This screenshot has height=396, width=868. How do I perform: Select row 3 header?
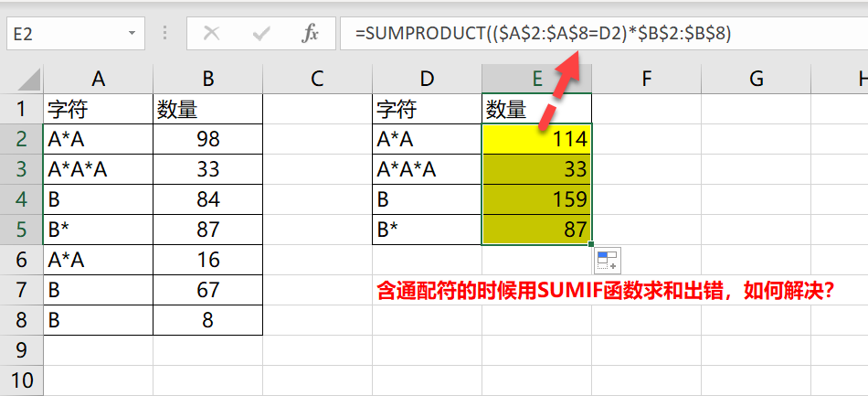click(22, 169)
